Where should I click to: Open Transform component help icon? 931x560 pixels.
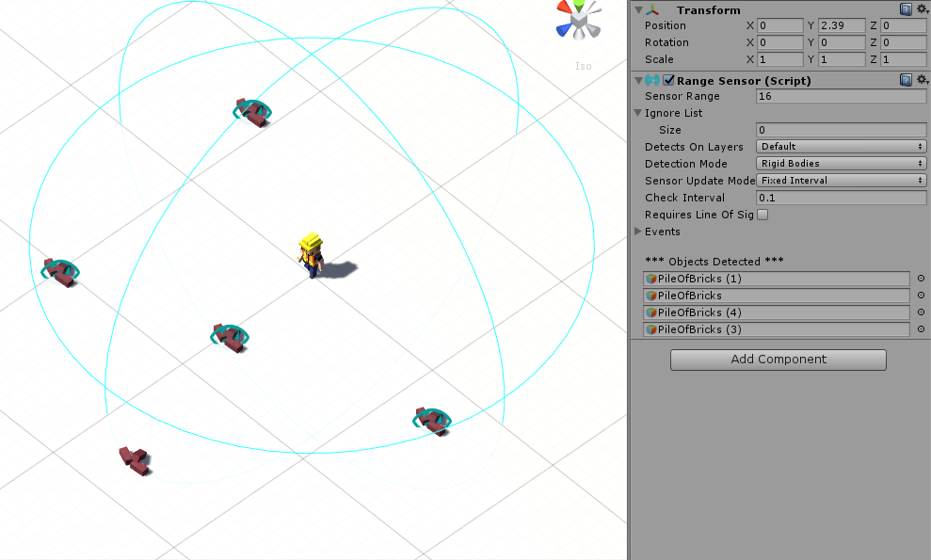point(906,9)
